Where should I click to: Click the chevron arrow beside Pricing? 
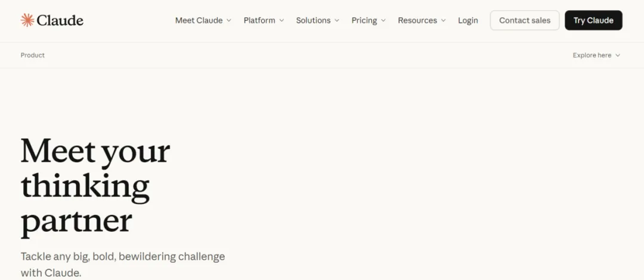383,20
